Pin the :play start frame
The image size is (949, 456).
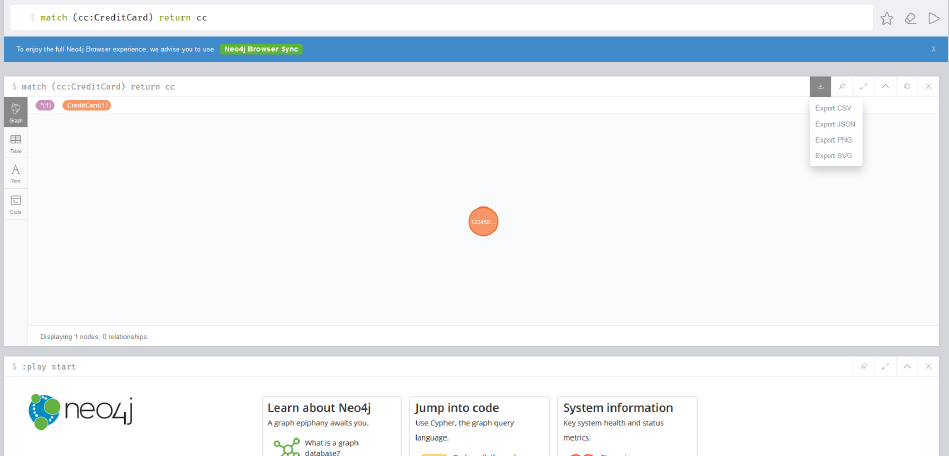pyautogui.click(x=864, y=367)
